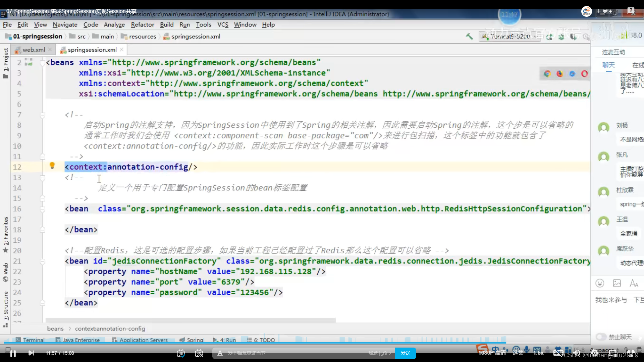Collapse the bean block on line 16
644x362 pixels.
pyautogui.click(x=43, y=209)
